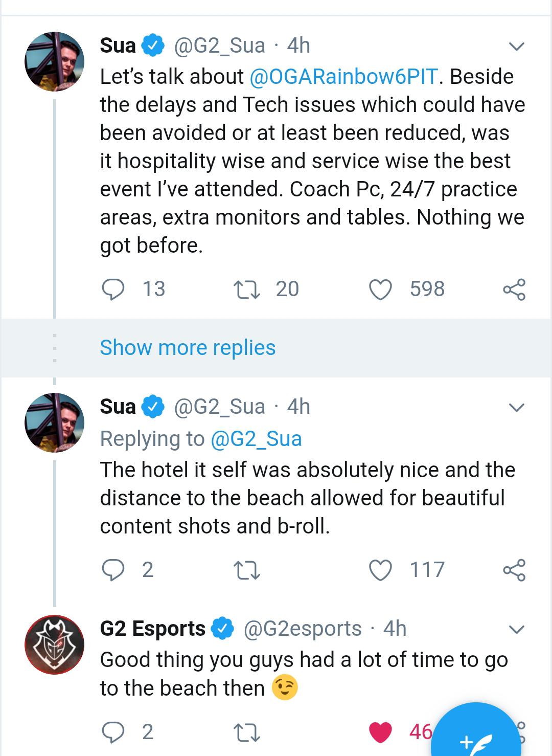Image resolution: width=552 pixels, height=756 pixels.
Task: Tap G2 Esports' verified badge
Action: tap(222, 628)
